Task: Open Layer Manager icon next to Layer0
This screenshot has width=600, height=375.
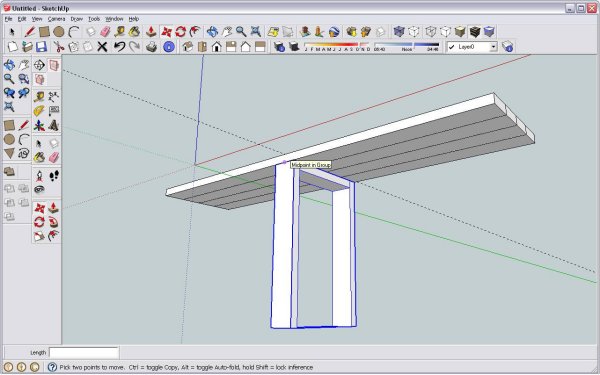Action: [507, 47]
